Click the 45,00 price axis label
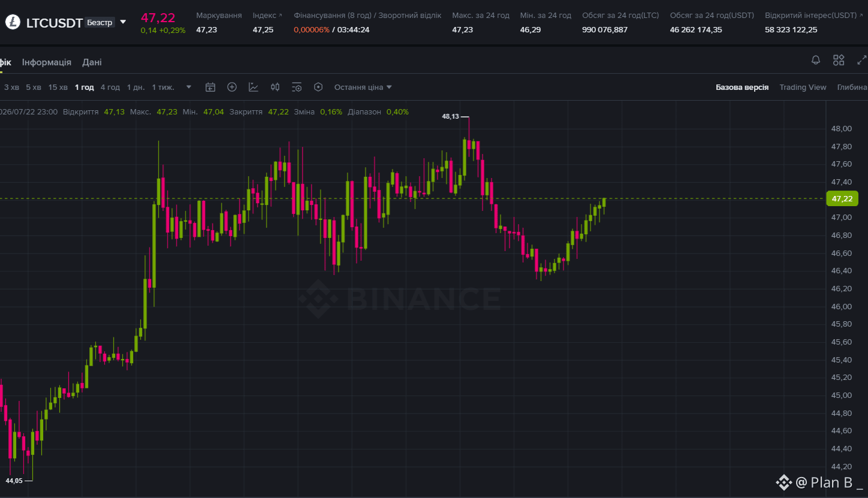This screenshot has width=868, height=498. (x=842, y=395)
